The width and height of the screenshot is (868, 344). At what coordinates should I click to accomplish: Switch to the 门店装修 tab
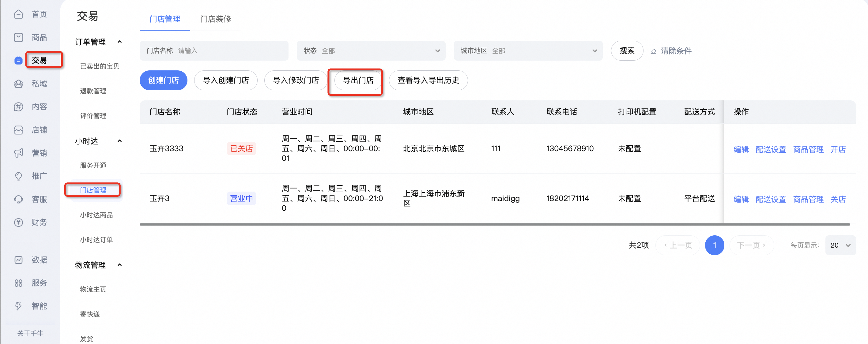[x=216, y=19]
